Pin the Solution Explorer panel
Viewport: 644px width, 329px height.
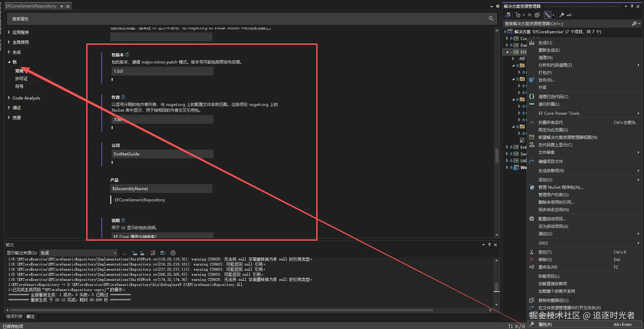[x=632, y=6]
